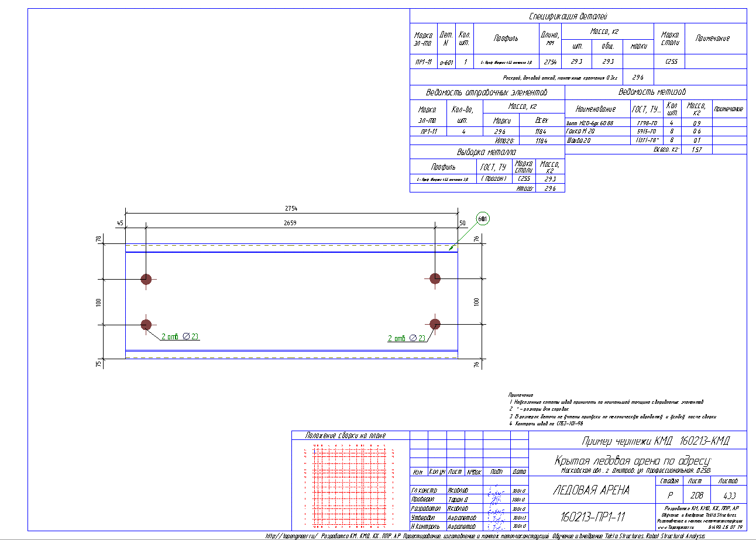Click the С255 steel grade cell in specification
The width and height of the screenshot is (756, 540).
click(x=671, y=61)
